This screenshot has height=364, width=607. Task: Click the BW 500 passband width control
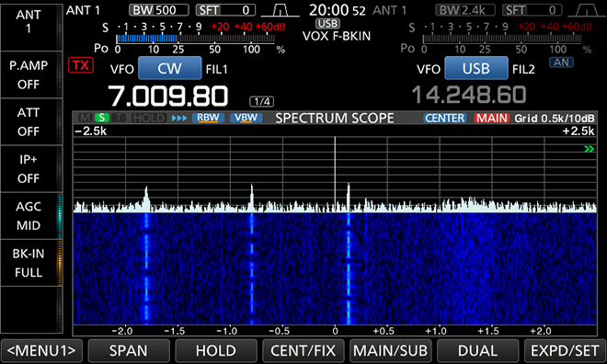pyautogui.click(x=159, y=10)
